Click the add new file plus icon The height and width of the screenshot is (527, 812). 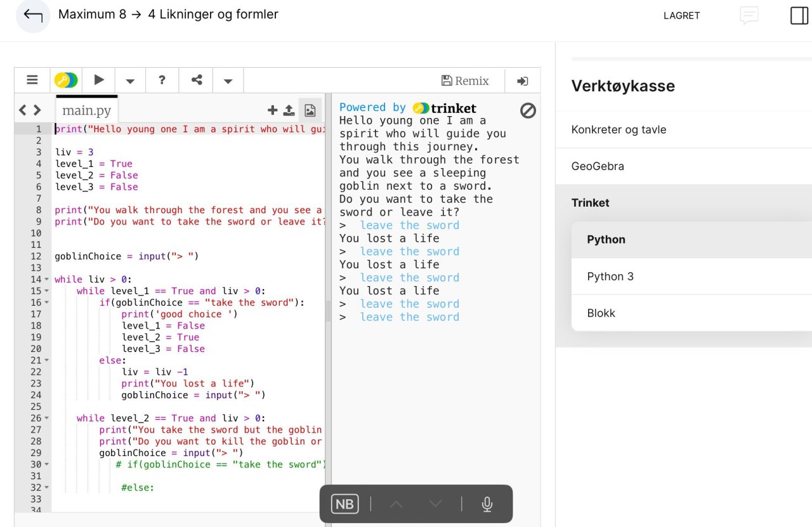[x=273, y=110]
